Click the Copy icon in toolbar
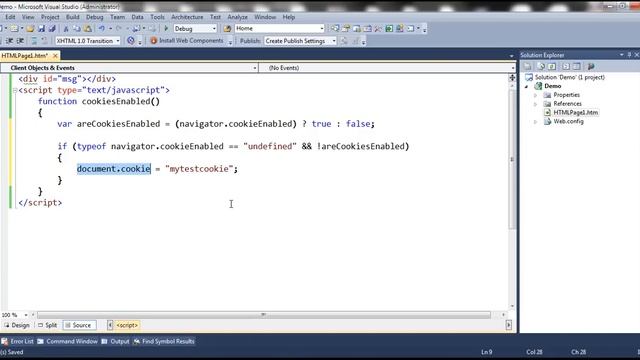The height and width of the screenshot is (360, 640). [77, 29]
